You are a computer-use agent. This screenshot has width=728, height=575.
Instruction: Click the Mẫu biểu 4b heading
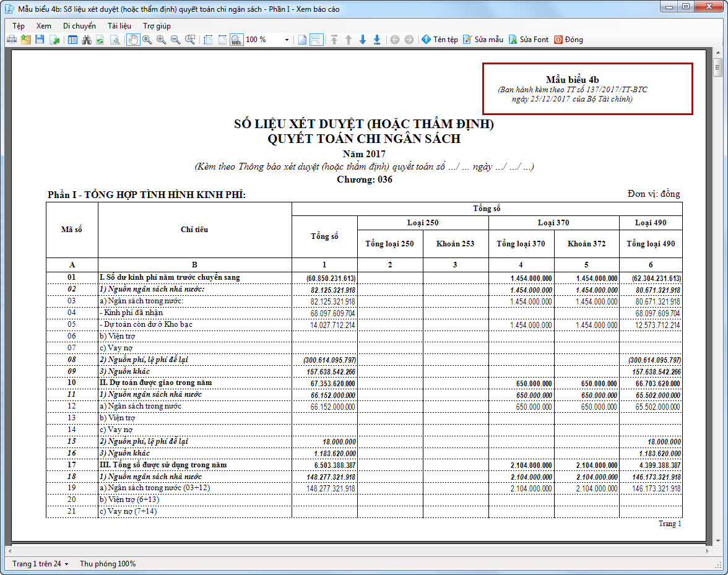point(573,80)
